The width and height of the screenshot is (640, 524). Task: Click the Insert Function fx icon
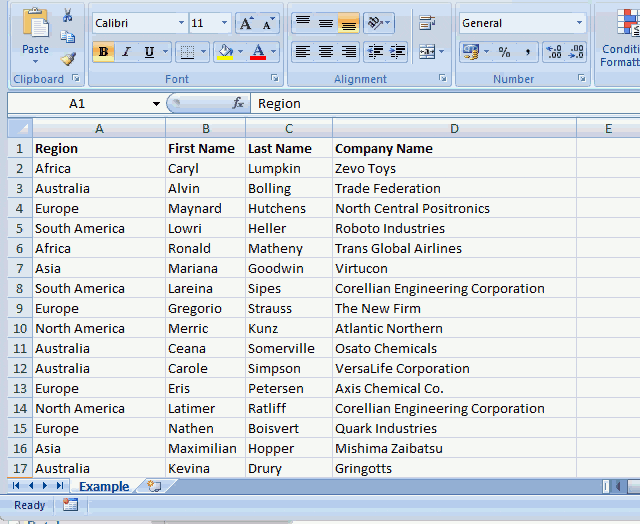(x=238, y=103)
